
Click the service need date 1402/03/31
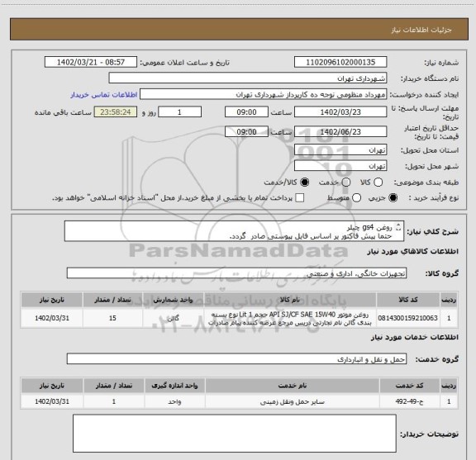[x=52, y=401]
